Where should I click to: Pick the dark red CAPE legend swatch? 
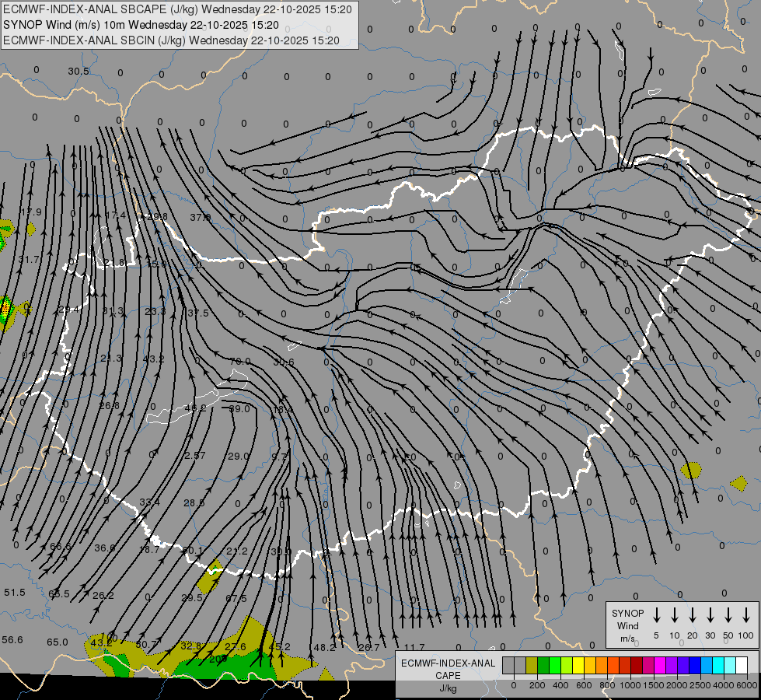(637, 666)
